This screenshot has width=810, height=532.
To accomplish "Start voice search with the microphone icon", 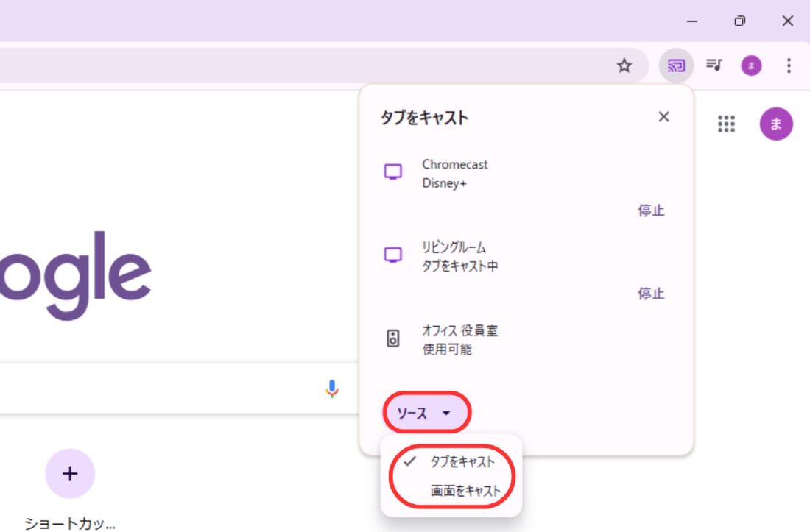I will coord(333,388).
